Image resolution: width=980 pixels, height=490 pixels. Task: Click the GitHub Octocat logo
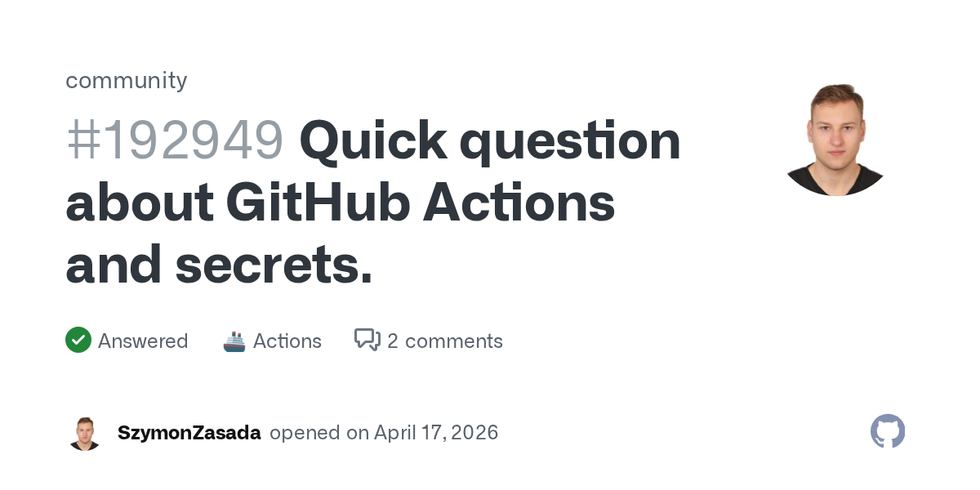pos(888,431)
